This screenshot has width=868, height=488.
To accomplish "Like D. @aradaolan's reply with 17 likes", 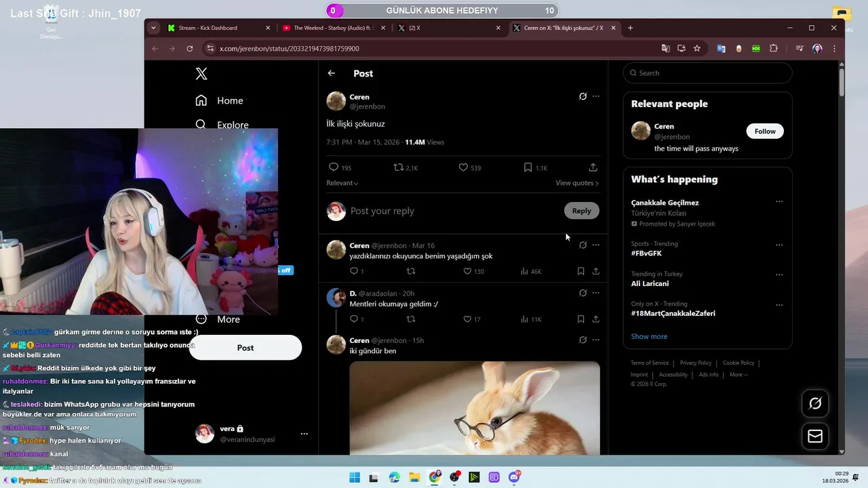I will point(467,319).
